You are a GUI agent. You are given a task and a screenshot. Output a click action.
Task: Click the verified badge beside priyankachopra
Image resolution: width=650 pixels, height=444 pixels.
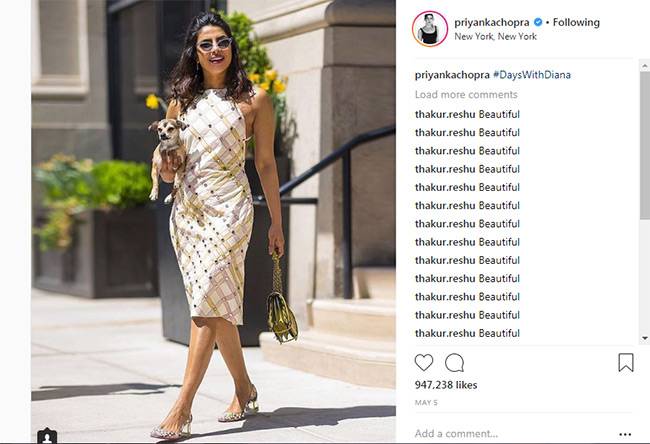pos(538,22)
